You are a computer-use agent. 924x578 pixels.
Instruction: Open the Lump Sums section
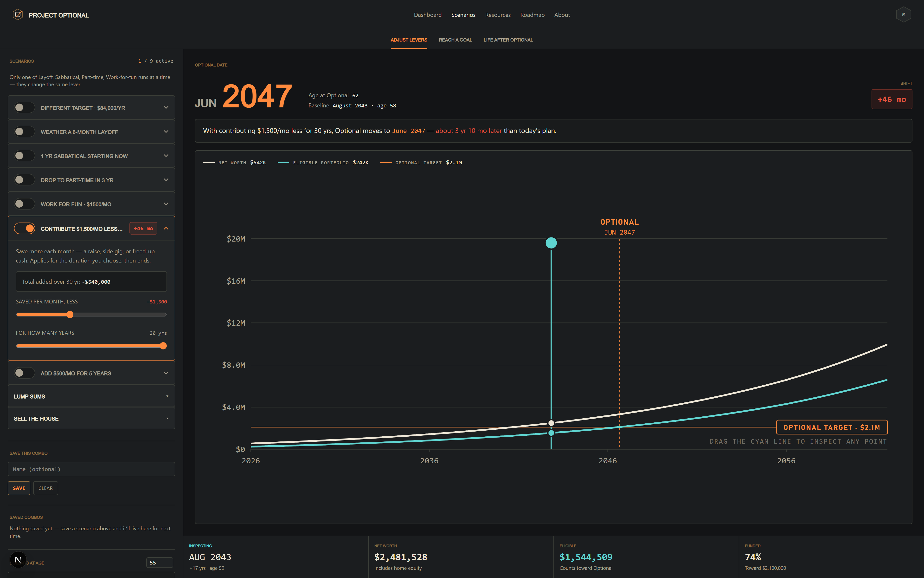[91, 396]
